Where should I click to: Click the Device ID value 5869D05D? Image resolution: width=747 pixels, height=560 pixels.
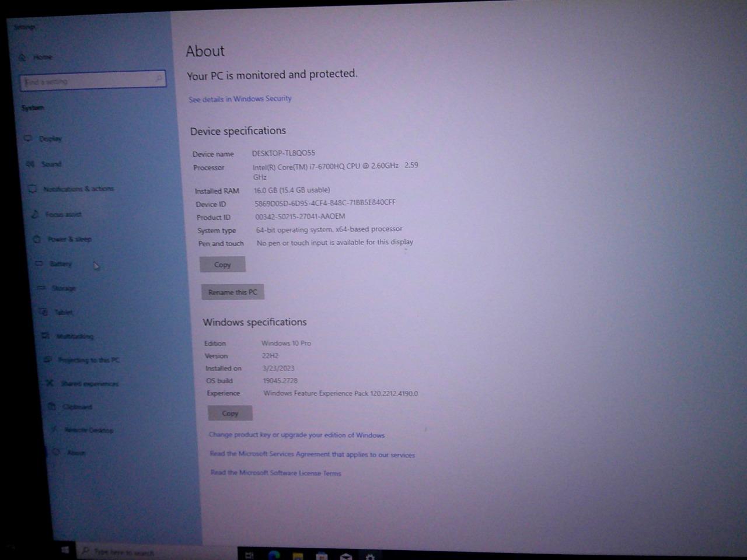pyautogui.click(x=325, y=203)
